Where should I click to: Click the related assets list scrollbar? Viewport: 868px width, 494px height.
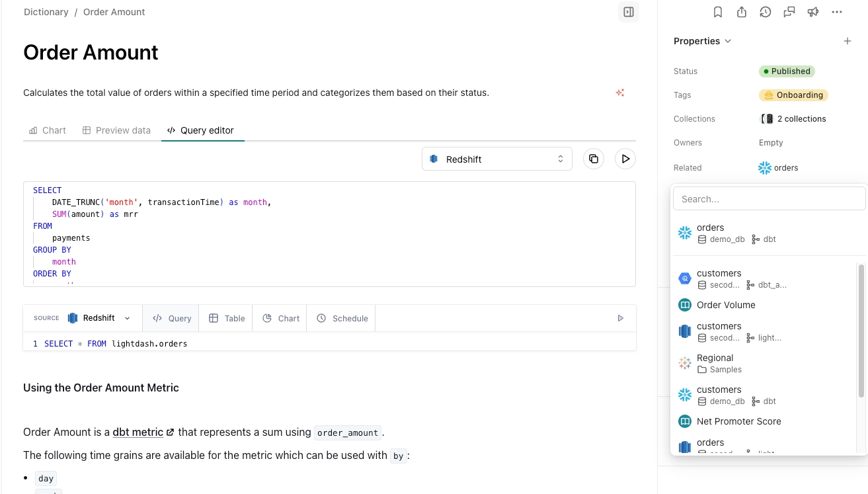point(861,331)
